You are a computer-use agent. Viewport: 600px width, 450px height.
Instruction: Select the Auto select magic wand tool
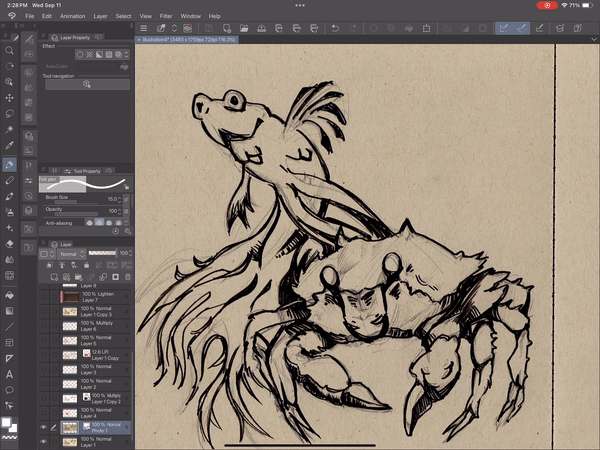[10, 130]
